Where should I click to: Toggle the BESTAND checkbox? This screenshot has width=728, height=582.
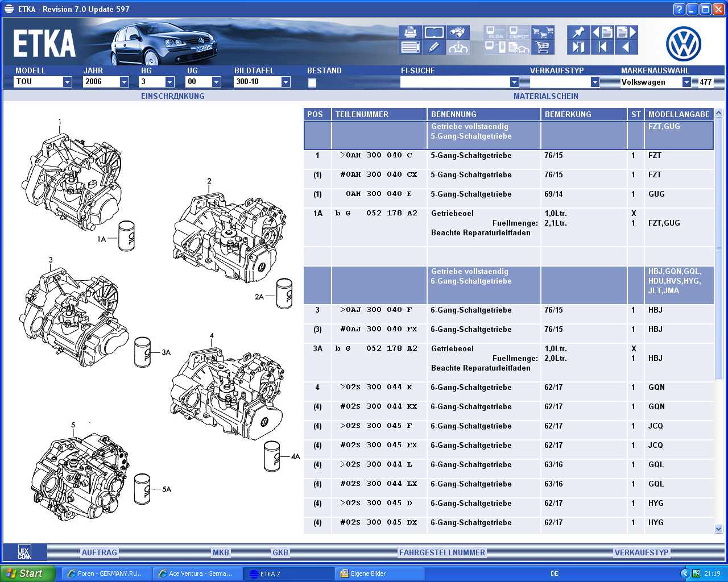[312, 83]
